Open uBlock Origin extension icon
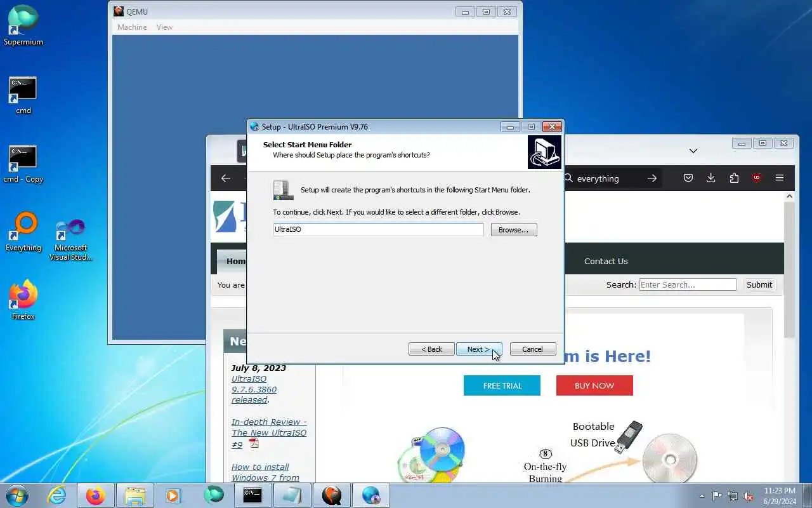 [x=757, y=178]
